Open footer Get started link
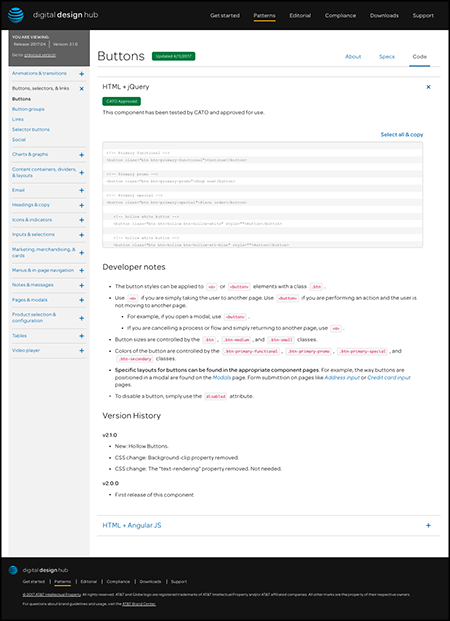This screenshot has width=450, height=621. (34, 581)
